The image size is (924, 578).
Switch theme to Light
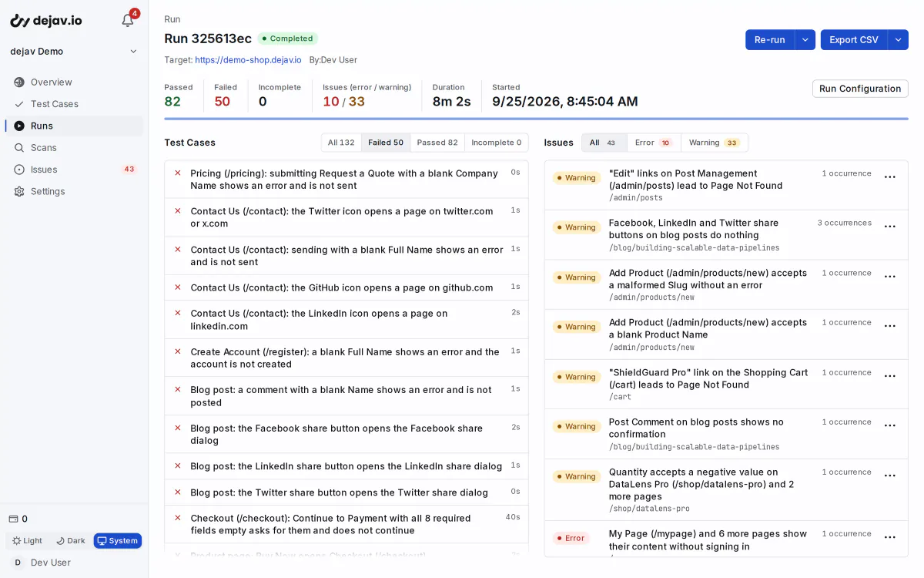(x=28, y=541)
